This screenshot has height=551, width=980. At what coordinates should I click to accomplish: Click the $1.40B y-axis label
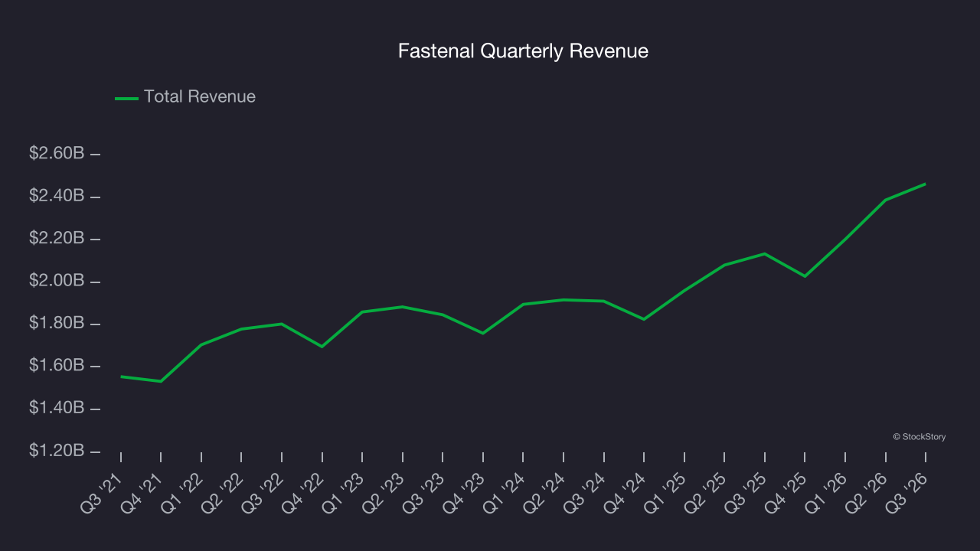57,409
